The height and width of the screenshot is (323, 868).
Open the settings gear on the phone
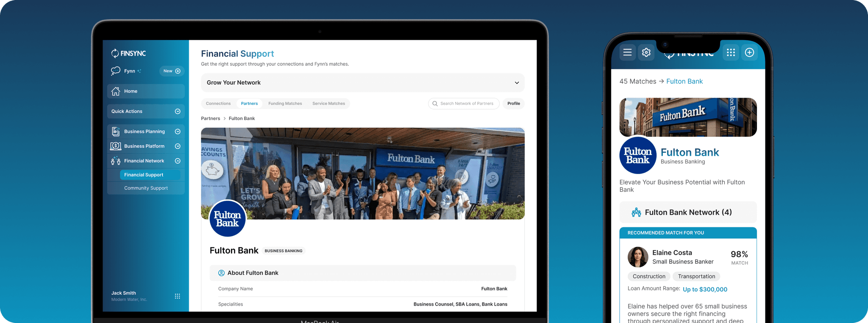pos(646,52)
